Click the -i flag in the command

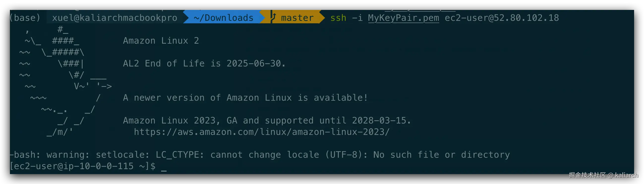(x=357, y=18)
